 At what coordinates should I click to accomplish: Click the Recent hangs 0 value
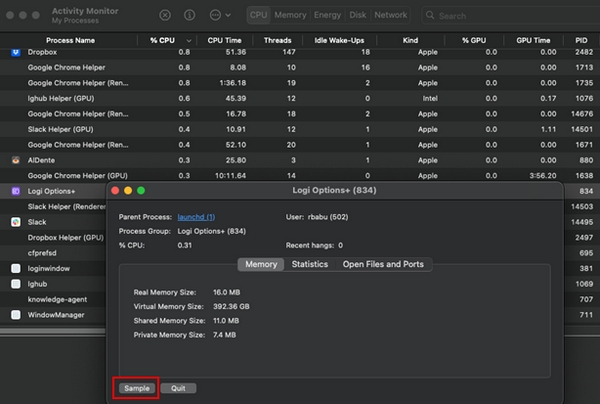tap(340, 245)
